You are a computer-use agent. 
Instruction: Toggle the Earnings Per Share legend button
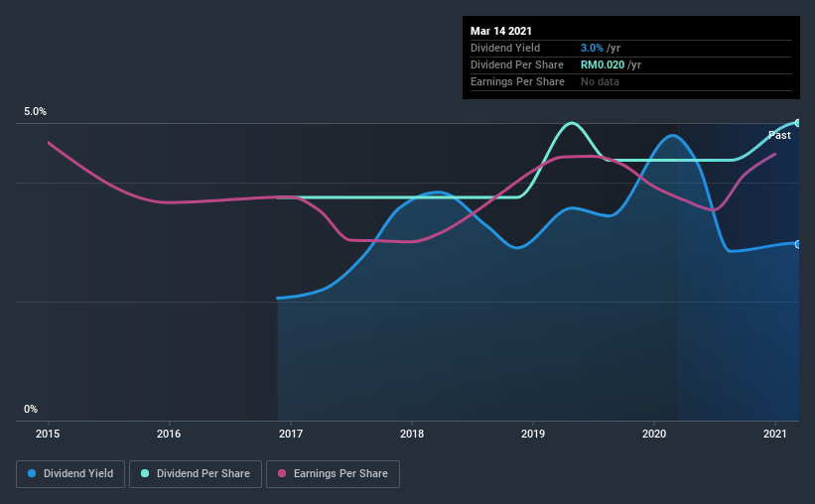[x=334, y=474]
